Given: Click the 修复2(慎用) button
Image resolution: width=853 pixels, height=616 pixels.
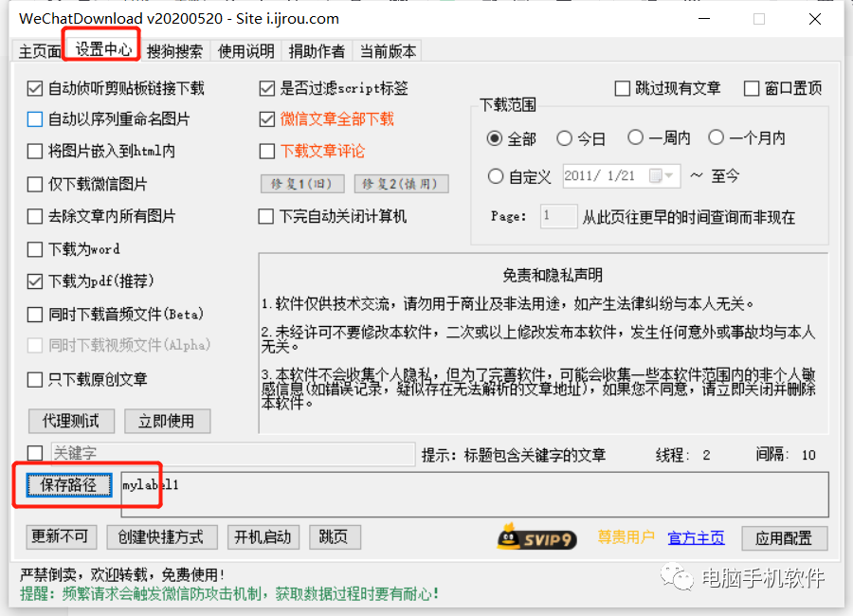Looking at the screenshot, I should click(x=402, y=184).
